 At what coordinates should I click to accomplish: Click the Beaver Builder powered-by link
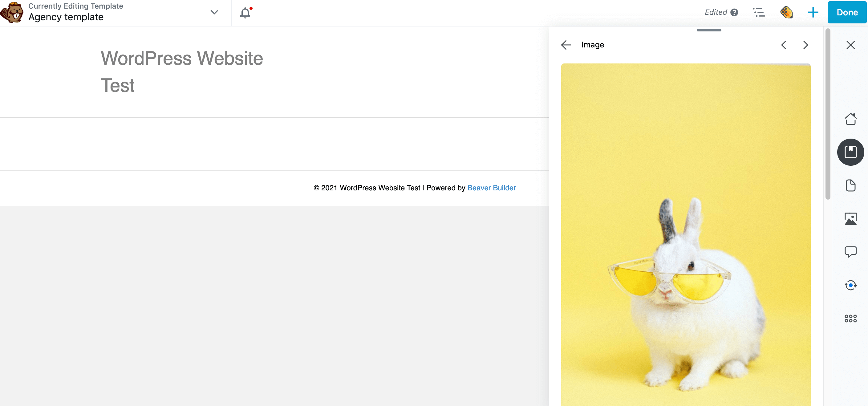(x=491, y=188)
